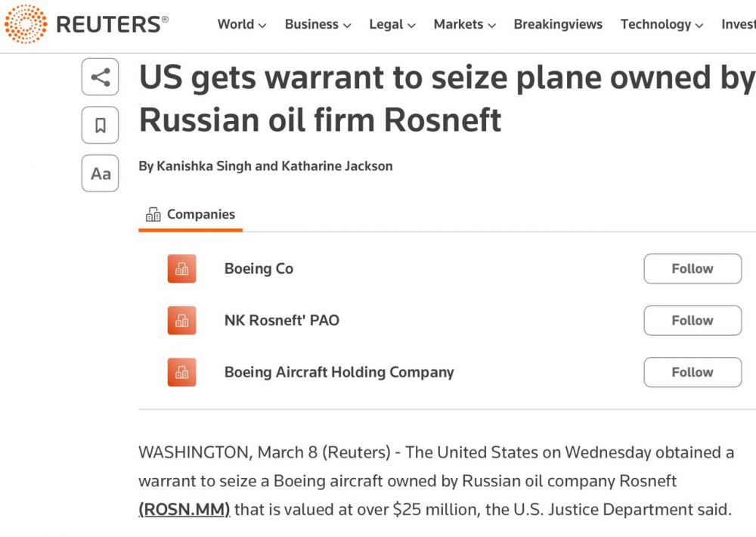Image resolution: width=756 pixels, height=537 pixels.
Task: Click Boeing Aircraft Holding Company icon
Action: 181,372
